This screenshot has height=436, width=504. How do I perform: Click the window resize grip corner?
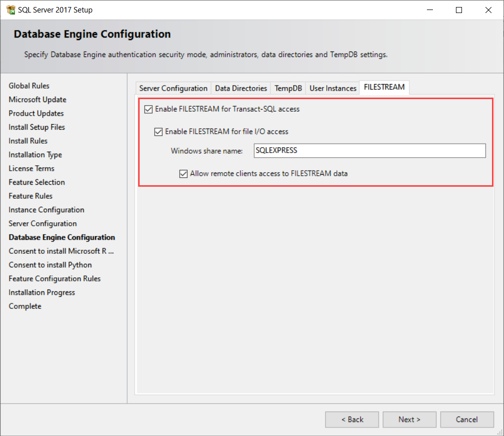coord(500,432)
